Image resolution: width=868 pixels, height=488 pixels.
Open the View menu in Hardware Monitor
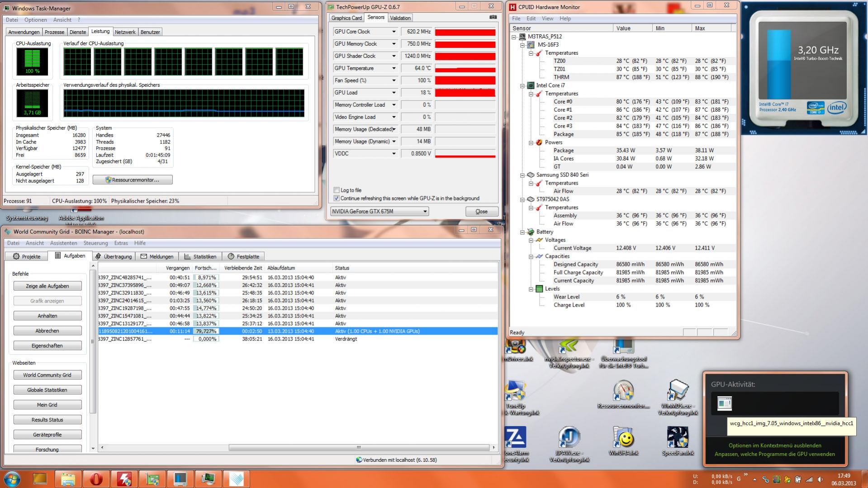(547, 19)
